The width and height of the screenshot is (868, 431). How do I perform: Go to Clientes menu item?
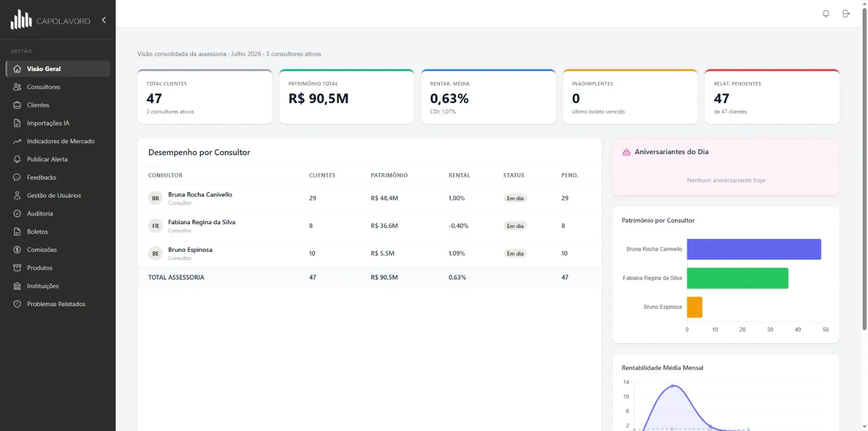[58, 105]
